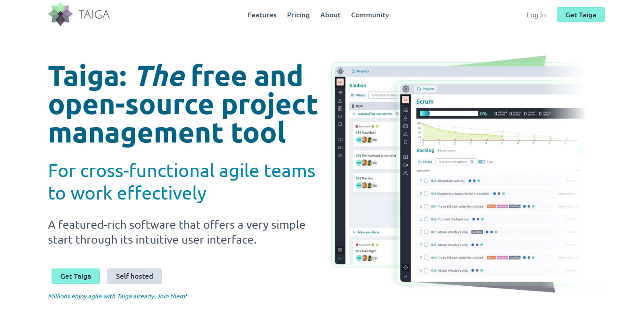Check the #29 Resucitate Westley checkbox
The image size is (644, 320).
tap(426, 181)
